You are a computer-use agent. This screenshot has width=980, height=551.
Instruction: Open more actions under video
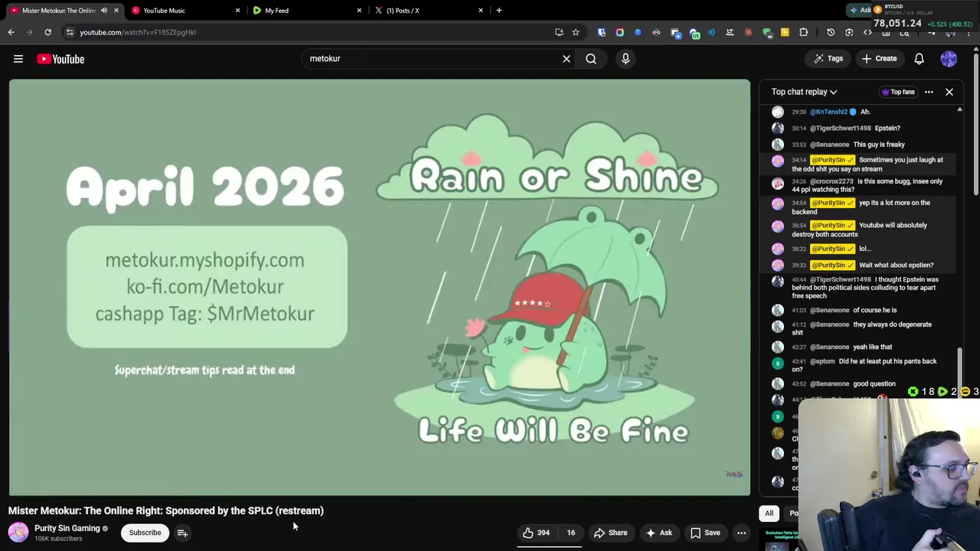point(741,533)
